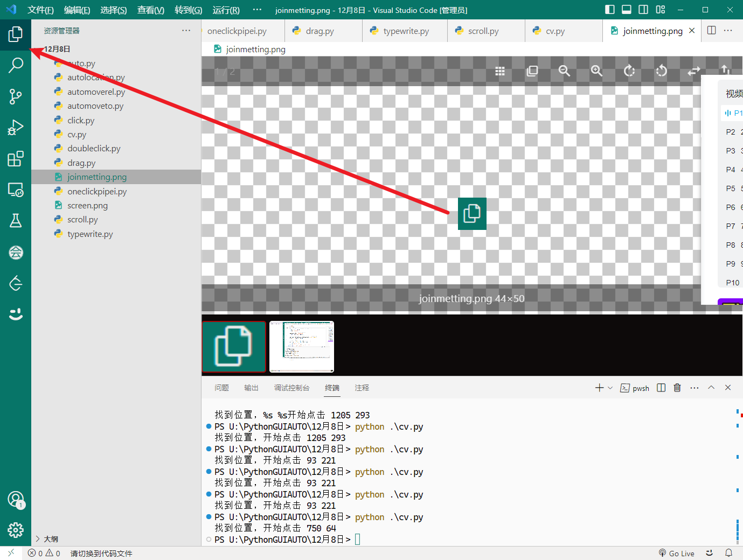Open the 编辑(E) menu
Viewport: 743px width, 560px height.
77,10
